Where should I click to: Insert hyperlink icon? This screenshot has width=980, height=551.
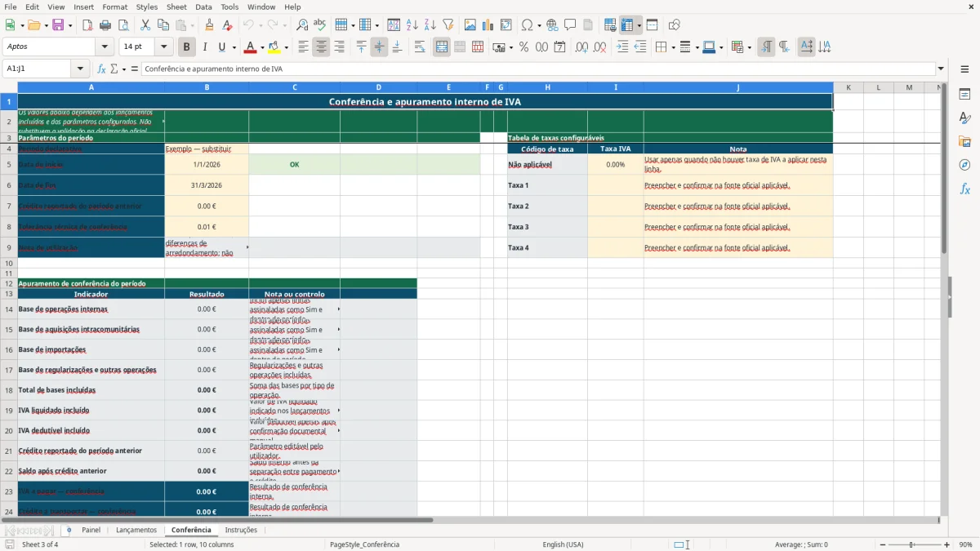tap(552, 25)
